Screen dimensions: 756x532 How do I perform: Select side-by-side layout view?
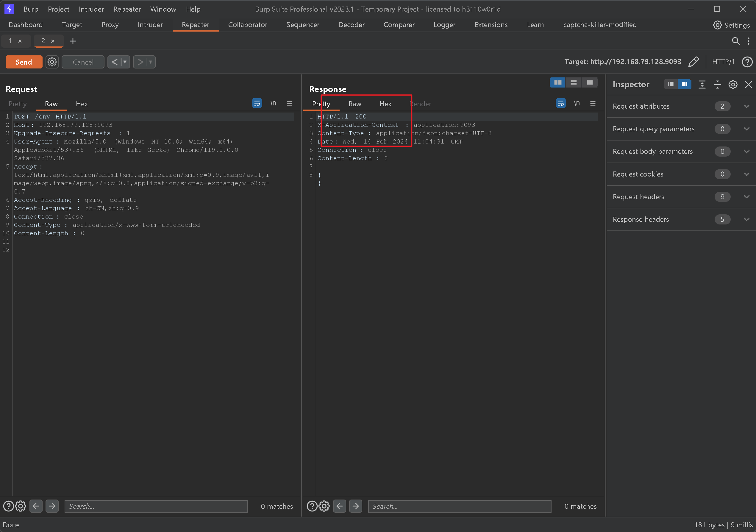558,83
